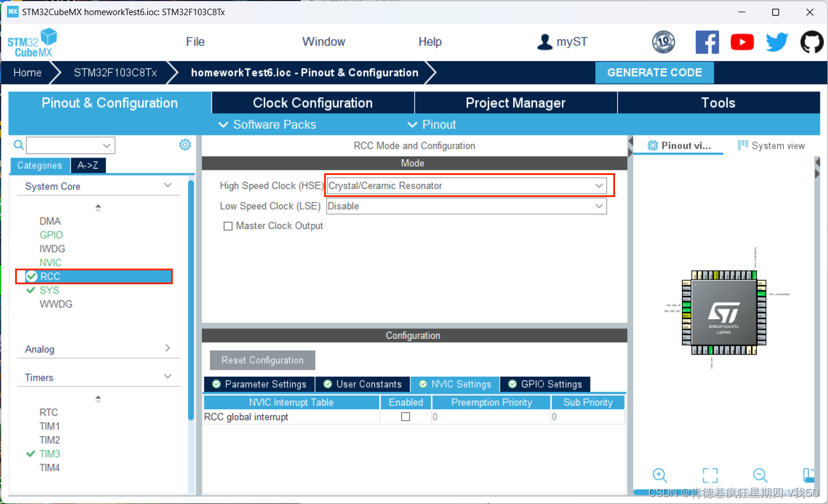
Task: Switch to Project Manager tab
Action: click(x=516, y=103)
